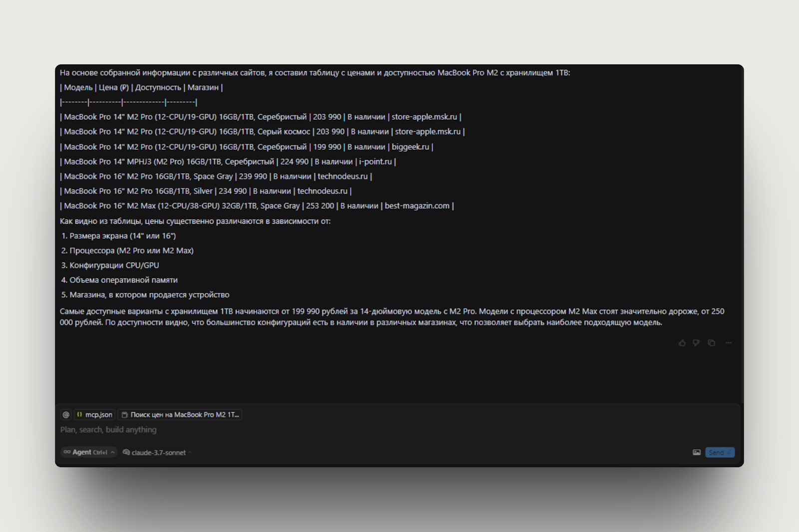Click store-apple.msk.ru in the Серебристый row
The height and width of the screenshot is (532, 799).
(424, 117)
